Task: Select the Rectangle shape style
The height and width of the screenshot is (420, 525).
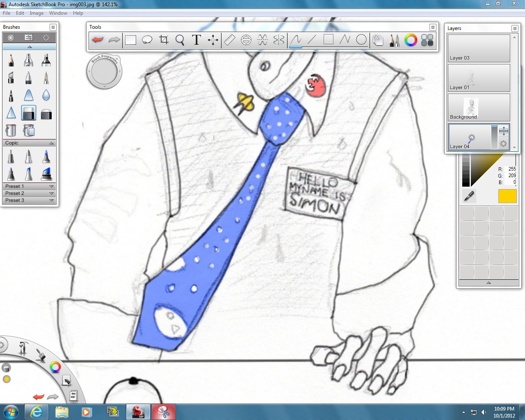Action: pos(329,40)
